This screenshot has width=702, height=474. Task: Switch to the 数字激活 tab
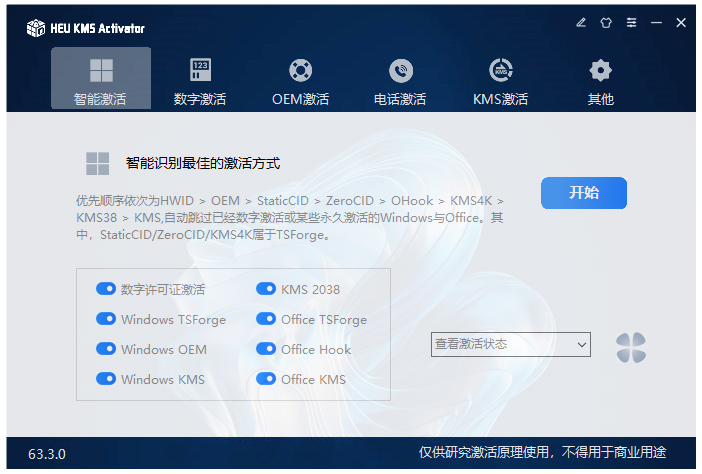[x=200, y=79]
